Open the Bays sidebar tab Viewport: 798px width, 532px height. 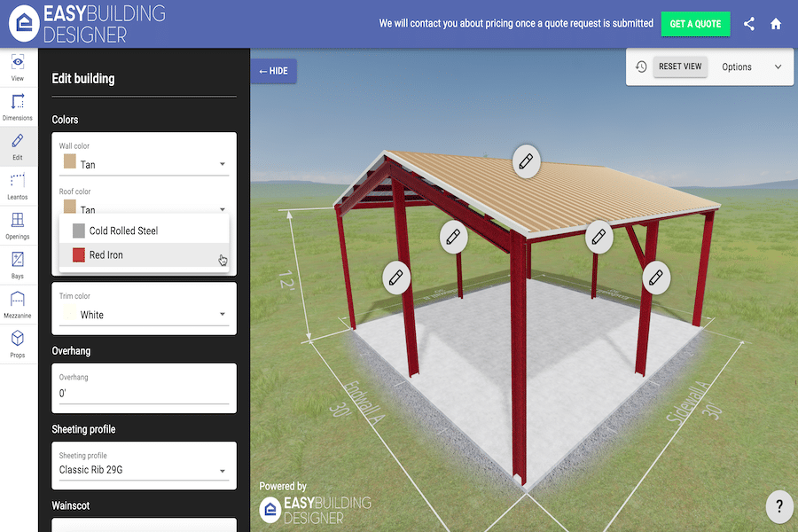click(x=18, y=265)
